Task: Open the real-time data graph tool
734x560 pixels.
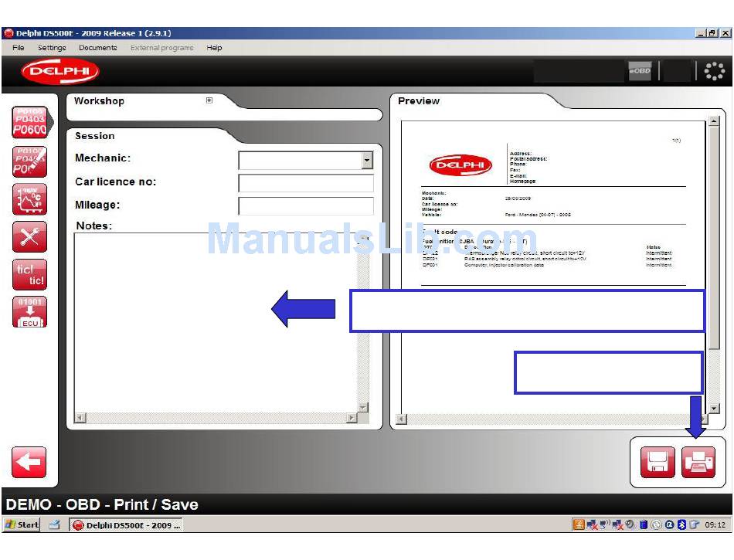Action: (30, 199)
